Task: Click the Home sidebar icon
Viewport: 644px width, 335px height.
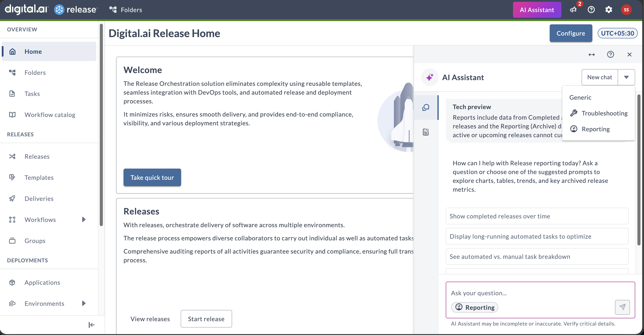Action: pos(12,51)
